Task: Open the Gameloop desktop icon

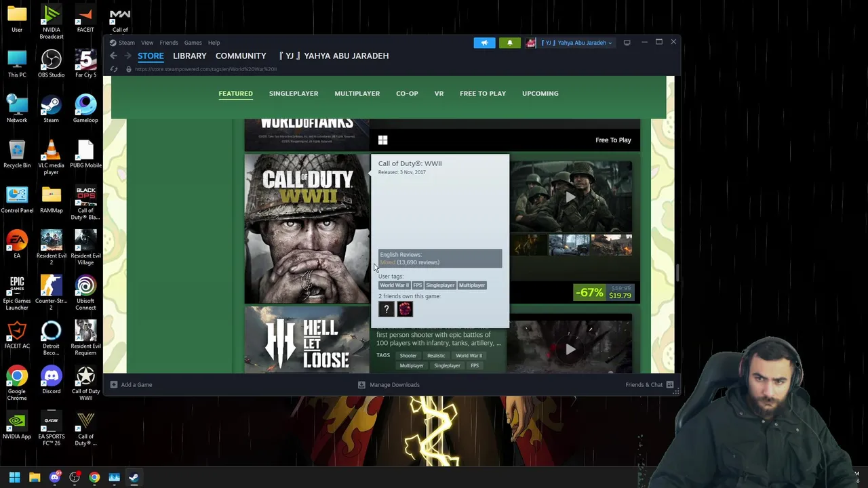Action: click(85, 110)
